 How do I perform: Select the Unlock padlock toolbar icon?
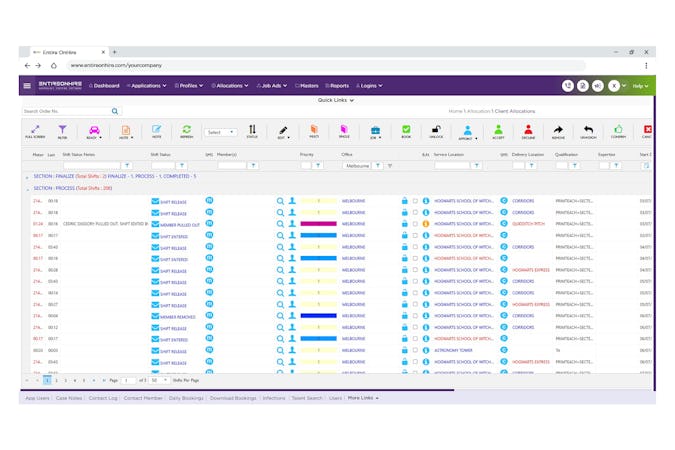click(x=436, y=131)
